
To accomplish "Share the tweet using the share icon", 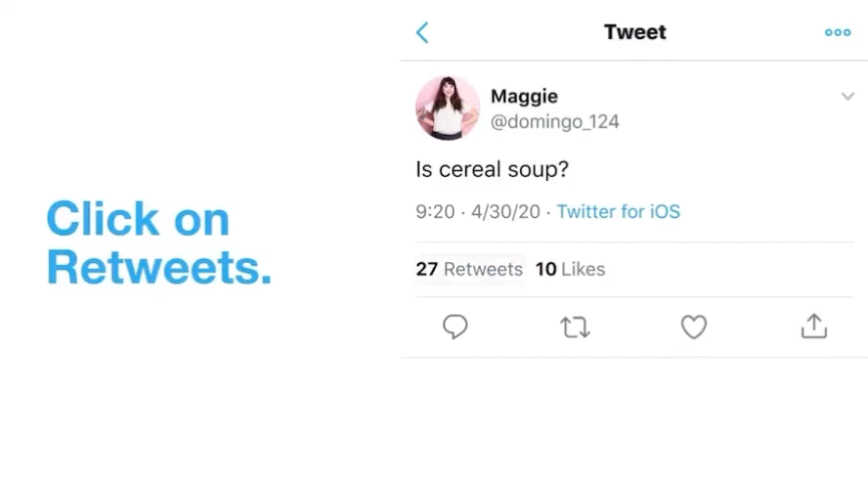I will [814, 327].
